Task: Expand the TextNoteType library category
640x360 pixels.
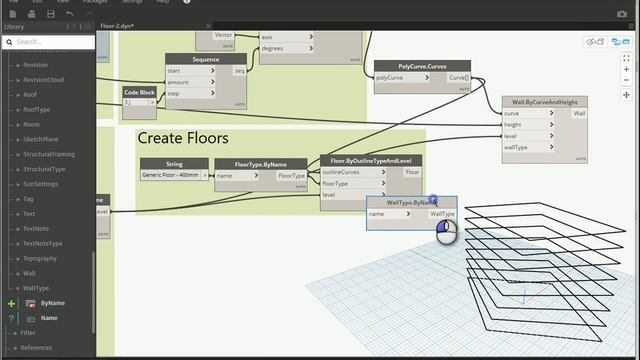Action: tap(18, 244)
